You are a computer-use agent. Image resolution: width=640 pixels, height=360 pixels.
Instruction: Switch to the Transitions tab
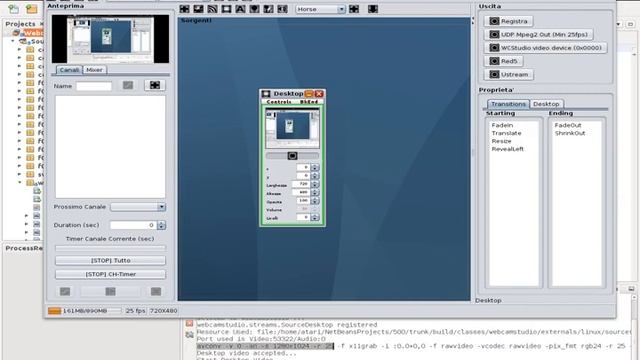[x=508, y=104]
